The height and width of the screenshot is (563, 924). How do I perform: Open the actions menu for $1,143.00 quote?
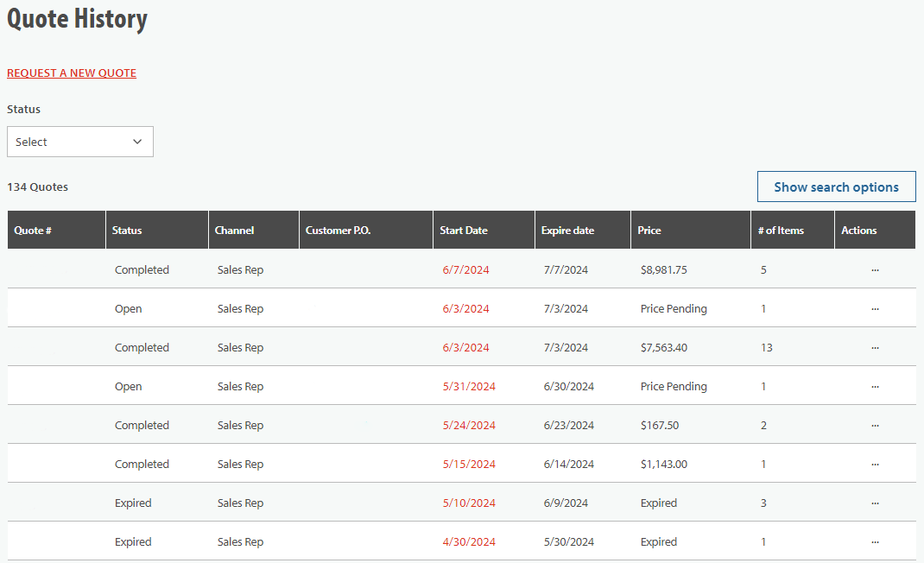(x=875, y=465)
